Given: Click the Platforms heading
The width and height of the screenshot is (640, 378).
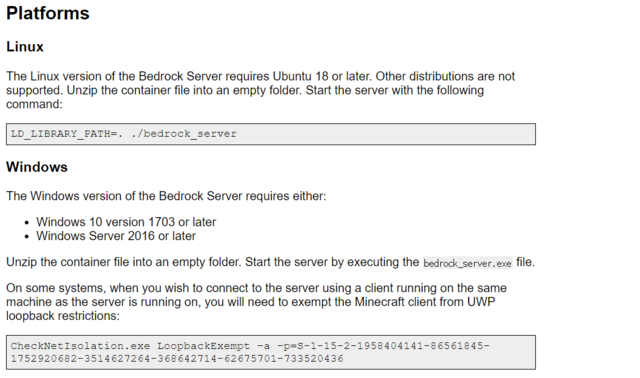Looking at the screenshot, I should pyautogui.click(x=48, y=13).
